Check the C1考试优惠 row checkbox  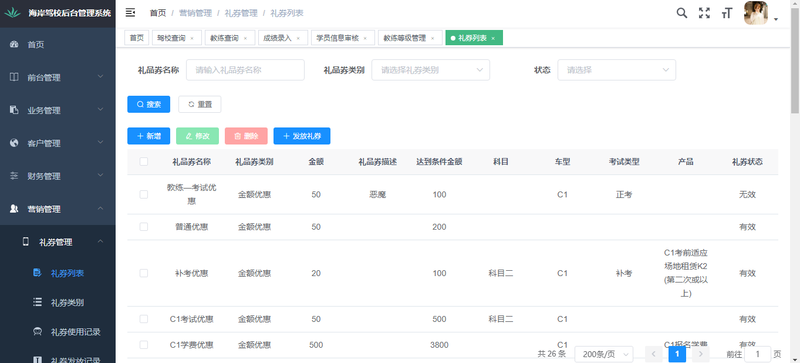click(144, 319)
